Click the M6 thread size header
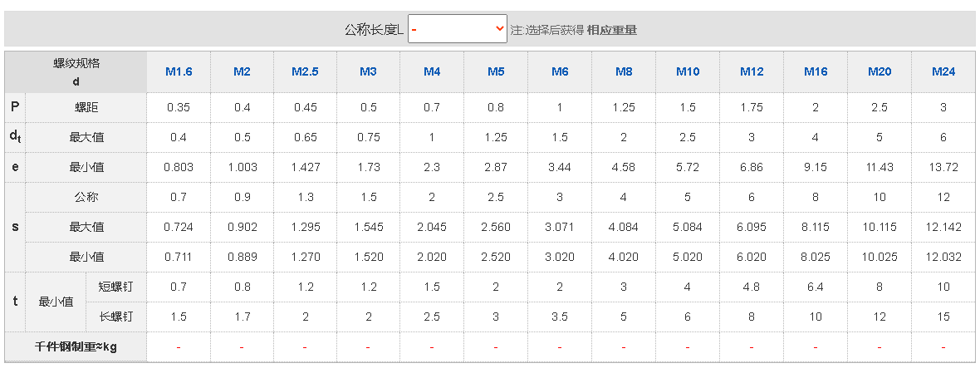Screen dimensions: 980x378 [560, 72]
